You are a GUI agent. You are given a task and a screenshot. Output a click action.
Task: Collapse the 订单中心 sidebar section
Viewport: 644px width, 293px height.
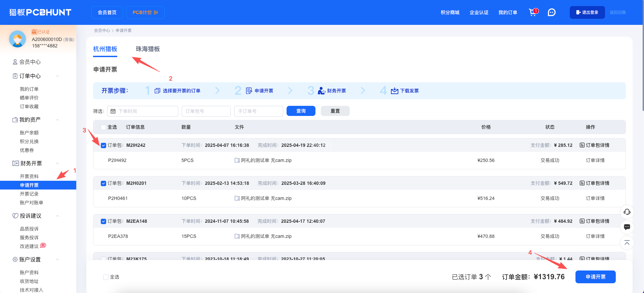point(57,76)
